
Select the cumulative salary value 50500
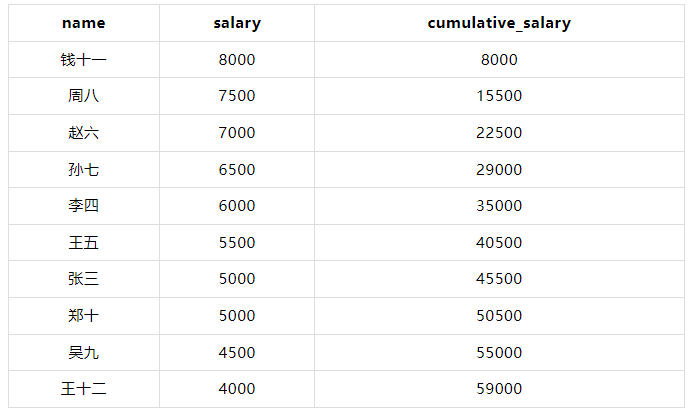click(x=499, y=316)
